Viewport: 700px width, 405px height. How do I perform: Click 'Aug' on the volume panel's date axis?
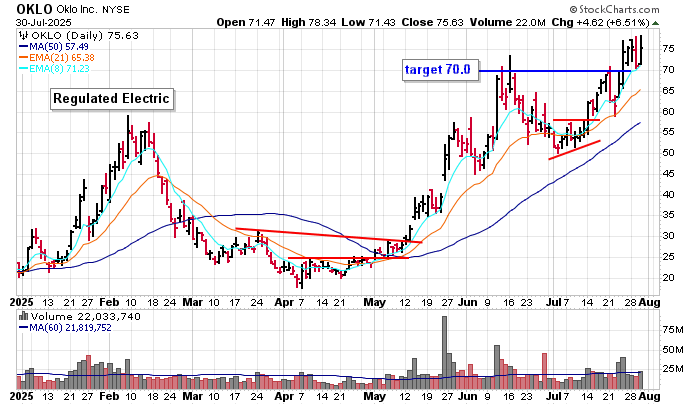(x=649, y=396)
